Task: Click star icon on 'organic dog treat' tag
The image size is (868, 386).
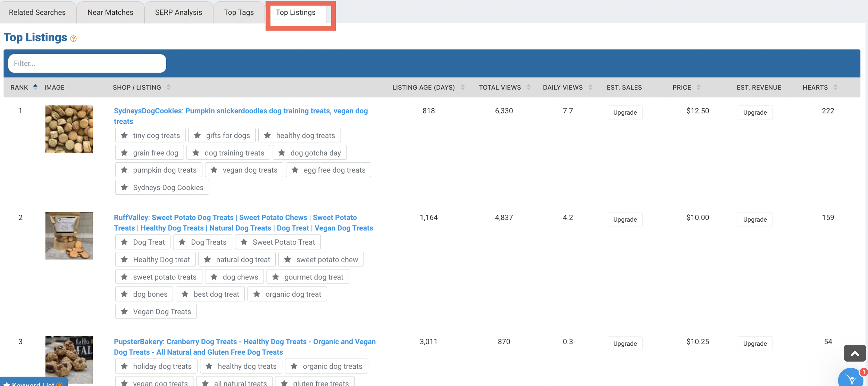Action: click(x=257, y=294)
